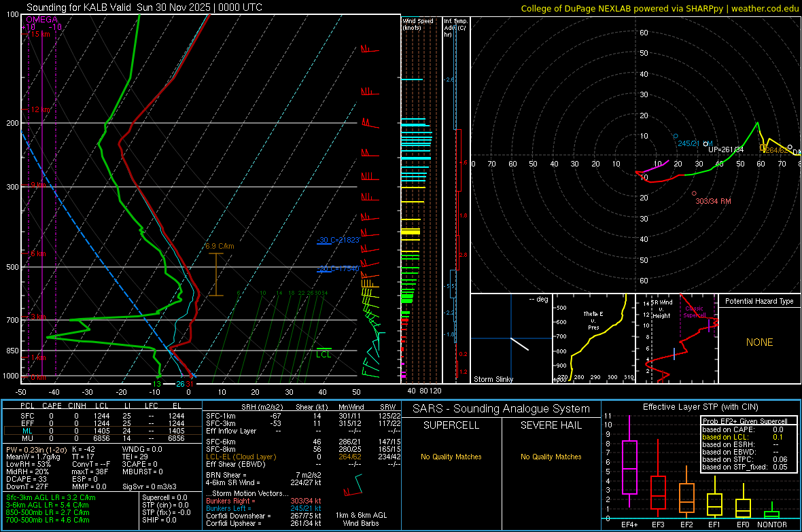Click the Eff Shear (EBWD) row
The height and width of the screenshot is (532, 802).
click(x=303, y=465)
